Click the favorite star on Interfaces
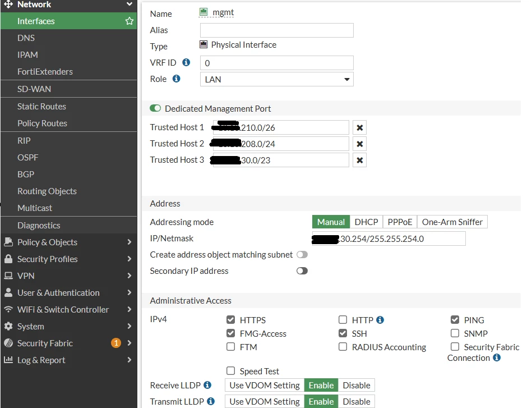The height and width of the screenshot is (408, 532). point(129,21)
